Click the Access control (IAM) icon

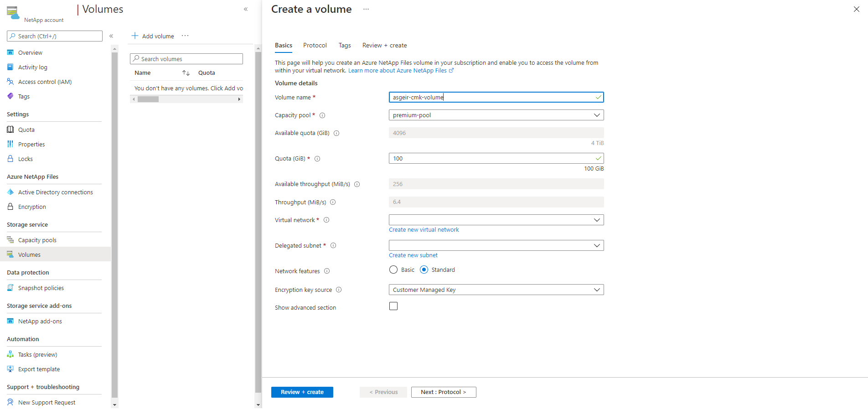(10, 82)
